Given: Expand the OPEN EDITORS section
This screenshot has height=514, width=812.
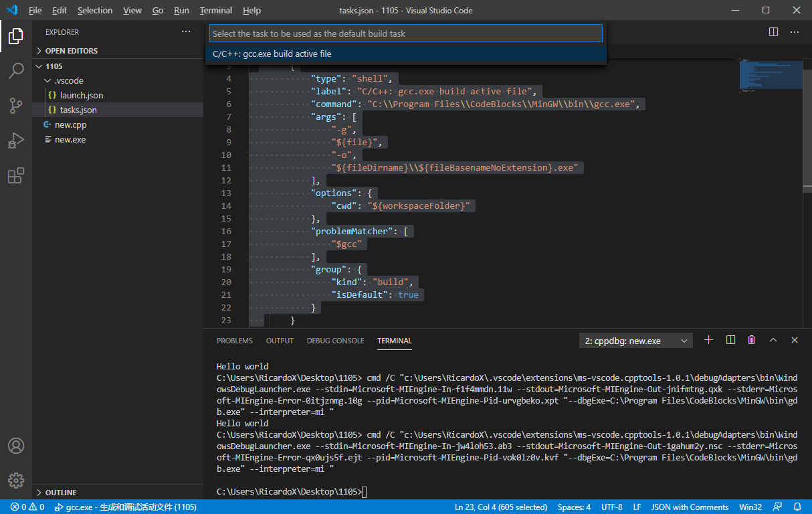Looking at the screenshot, I should click(x=71, y=51).
